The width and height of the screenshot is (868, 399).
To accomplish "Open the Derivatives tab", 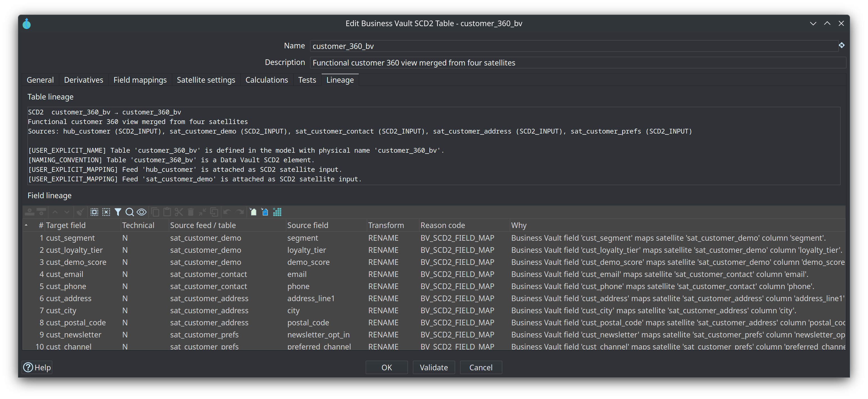I will 83,80.
